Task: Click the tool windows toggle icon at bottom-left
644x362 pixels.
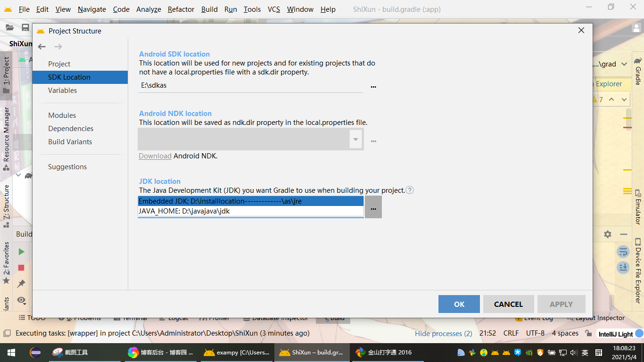Action: [7, 333]
